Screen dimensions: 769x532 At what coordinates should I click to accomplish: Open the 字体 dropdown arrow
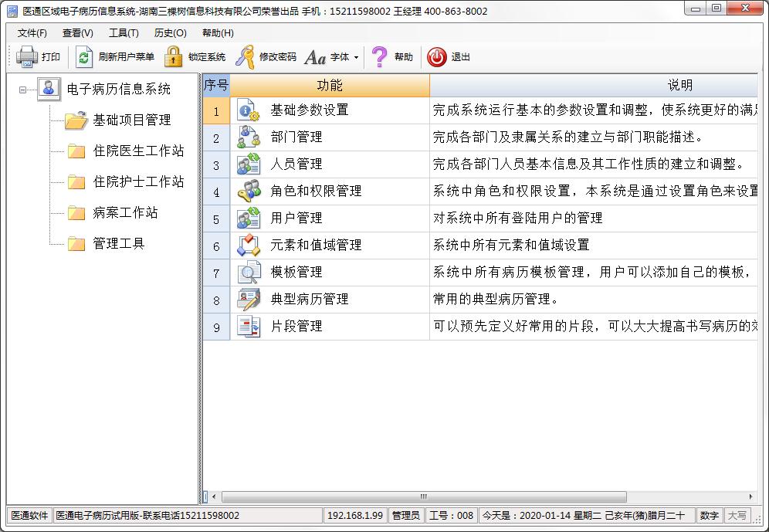pos(356,57)
